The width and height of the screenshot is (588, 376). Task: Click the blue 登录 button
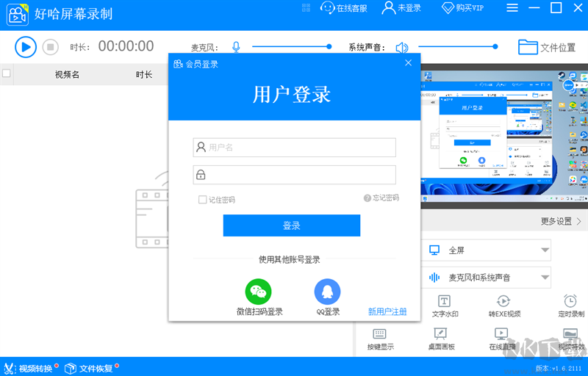(x=292, y=225)
